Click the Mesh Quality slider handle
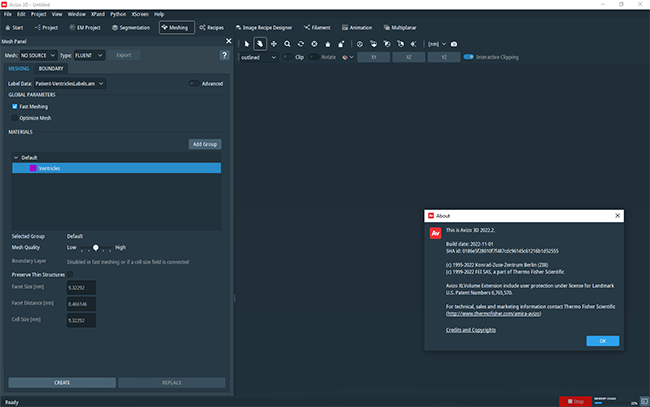 (96, 247)
